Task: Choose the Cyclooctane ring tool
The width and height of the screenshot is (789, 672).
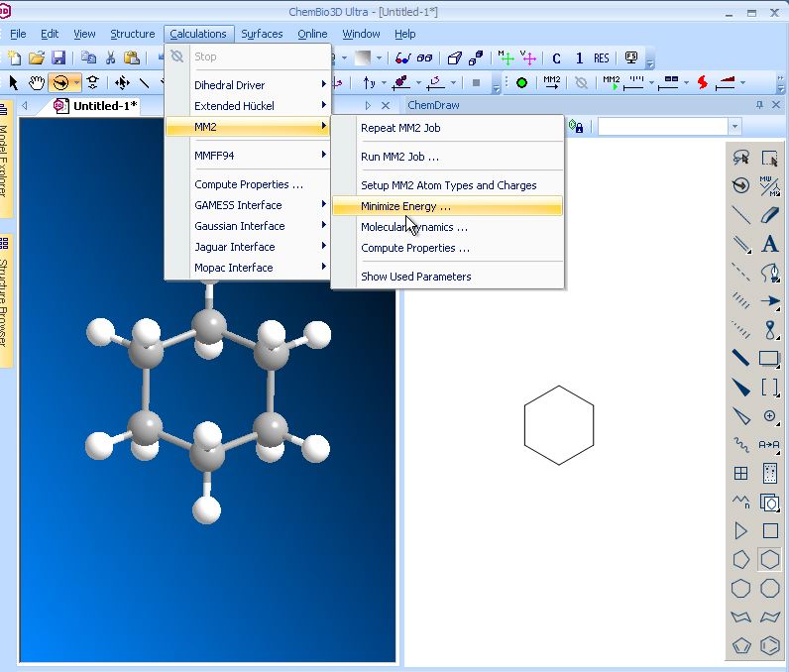Action: (x=769, y=588)
